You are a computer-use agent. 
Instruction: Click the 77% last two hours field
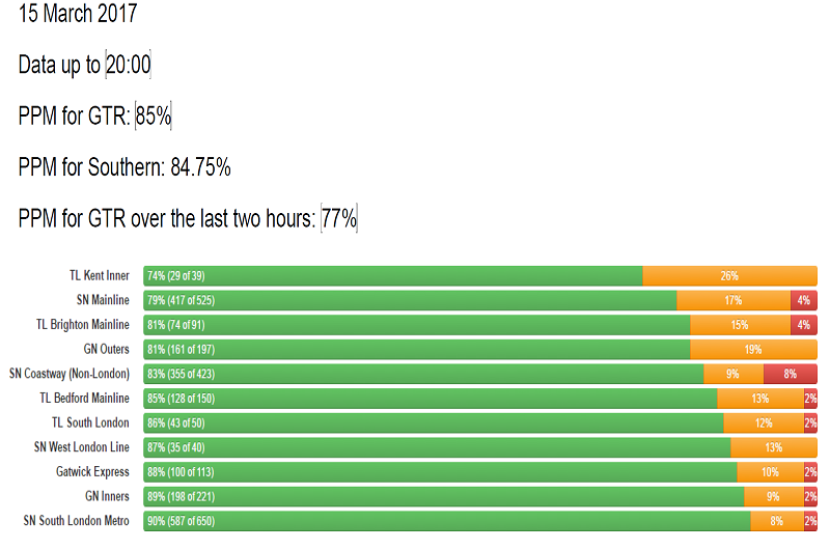coord(339,218)
